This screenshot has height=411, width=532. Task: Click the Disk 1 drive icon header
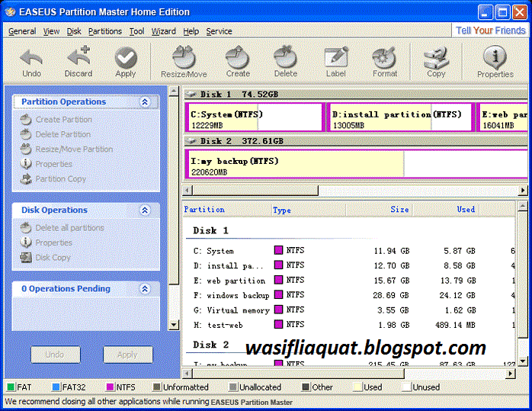pyautogui.click(x=192, y=95)
